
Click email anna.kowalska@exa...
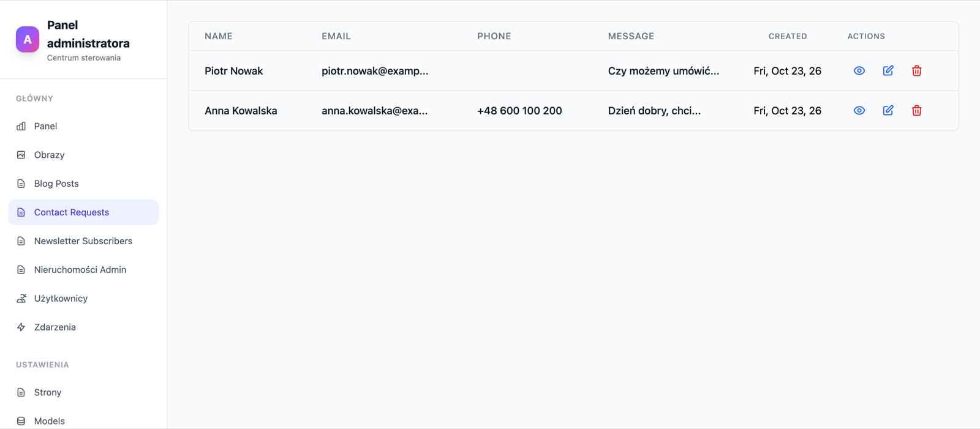coord(375,111)
